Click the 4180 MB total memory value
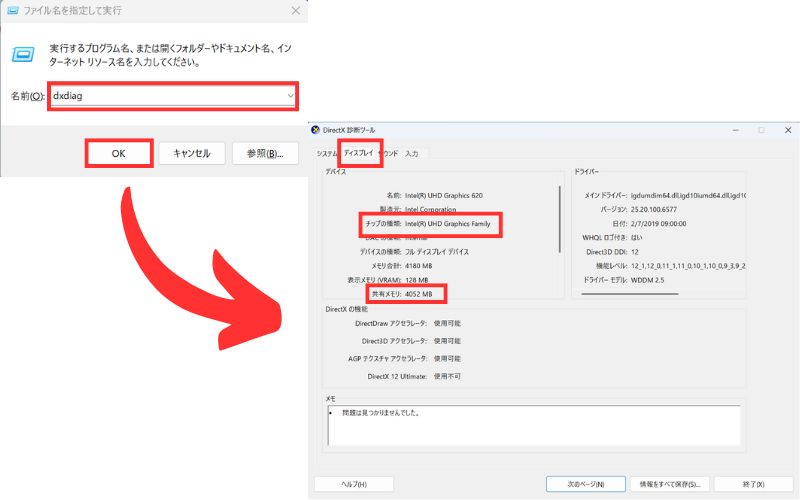Image resolution: width=800 pixels, height=500 pixels. point(418,266)
